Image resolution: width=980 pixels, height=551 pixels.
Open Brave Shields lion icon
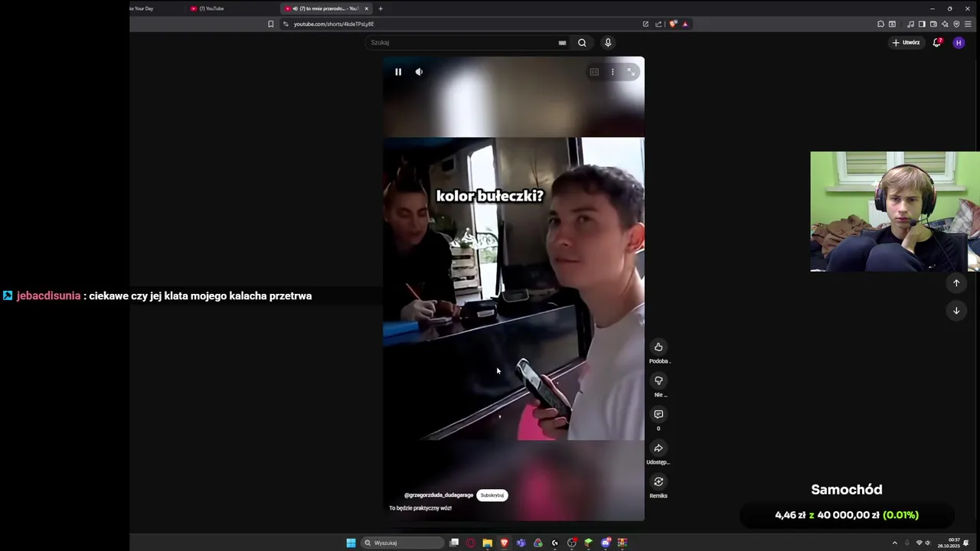673,24
